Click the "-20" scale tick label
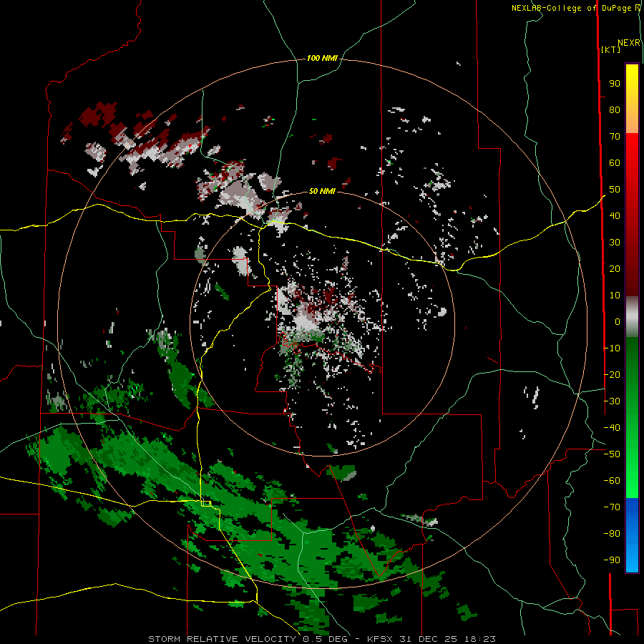This screenshot has width=644, height=644. click(612, 375)
